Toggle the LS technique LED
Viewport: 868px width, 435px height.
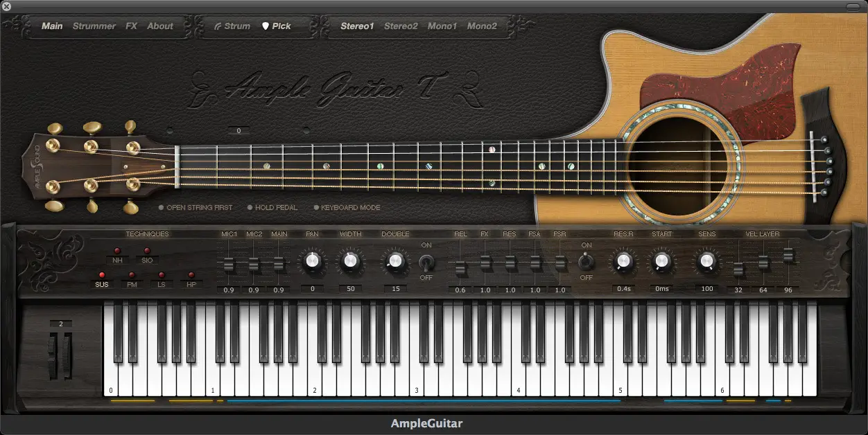click(x=162, y=275)
